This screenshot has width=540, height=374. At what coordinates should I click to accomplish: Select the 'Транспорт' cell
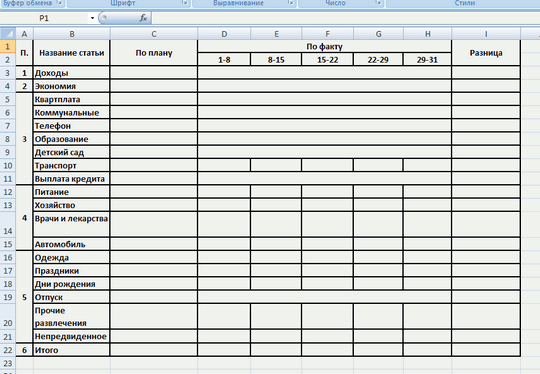(72, 166)
